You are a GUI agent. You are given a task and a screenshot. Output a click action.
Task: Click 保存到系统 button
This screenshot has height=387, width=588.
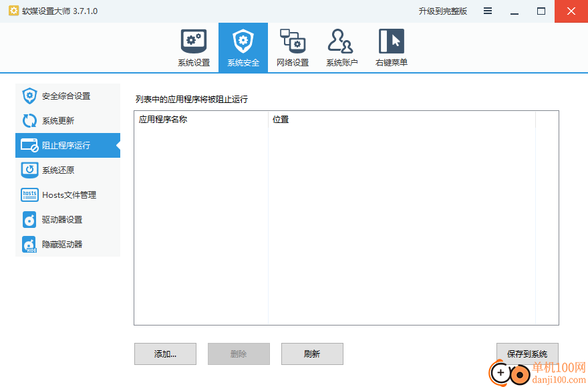(527, 354)
